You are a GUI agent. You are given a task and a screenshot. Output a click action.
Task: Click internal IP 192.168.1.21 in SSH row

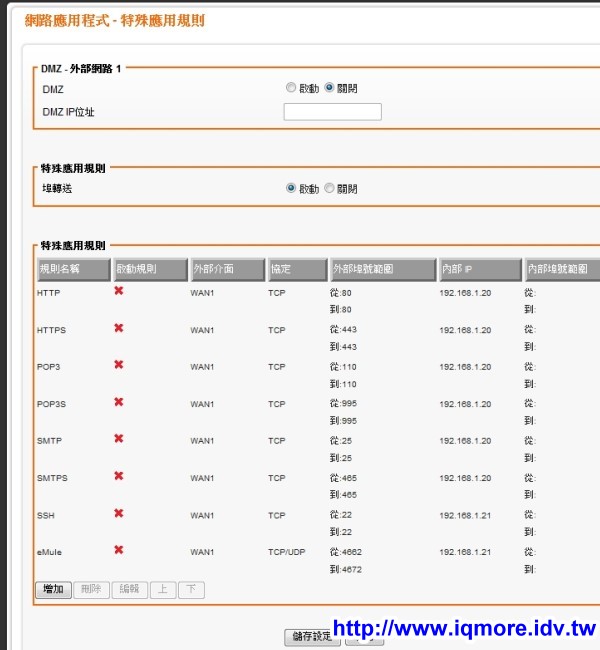tap(465, 515)
